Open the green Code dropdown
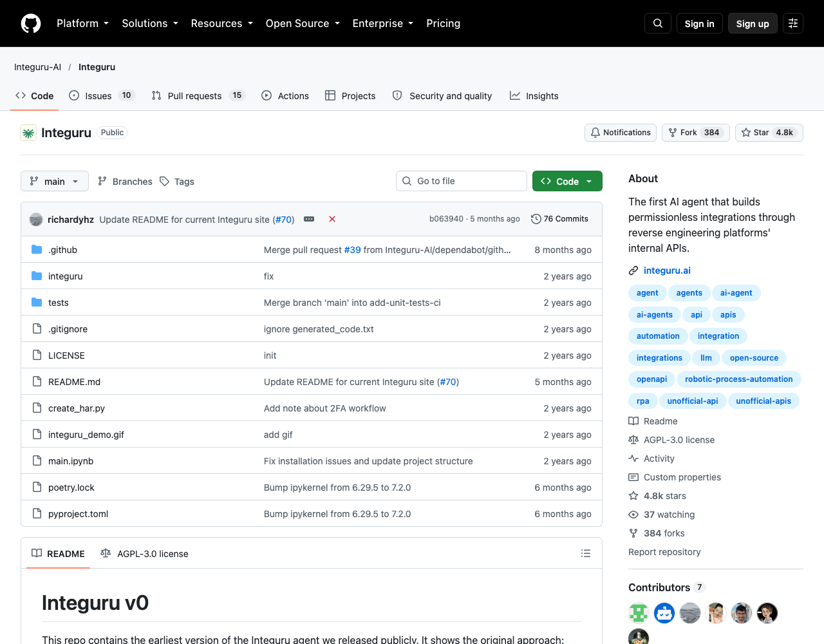Screen dimensions: 824x644 point(567,182)
